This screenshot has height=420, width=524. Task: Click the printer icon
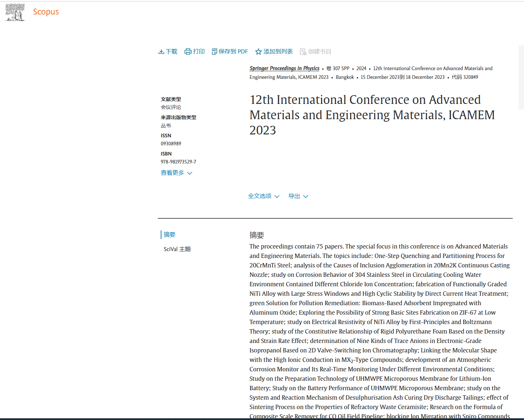click(x=188, y=52)
